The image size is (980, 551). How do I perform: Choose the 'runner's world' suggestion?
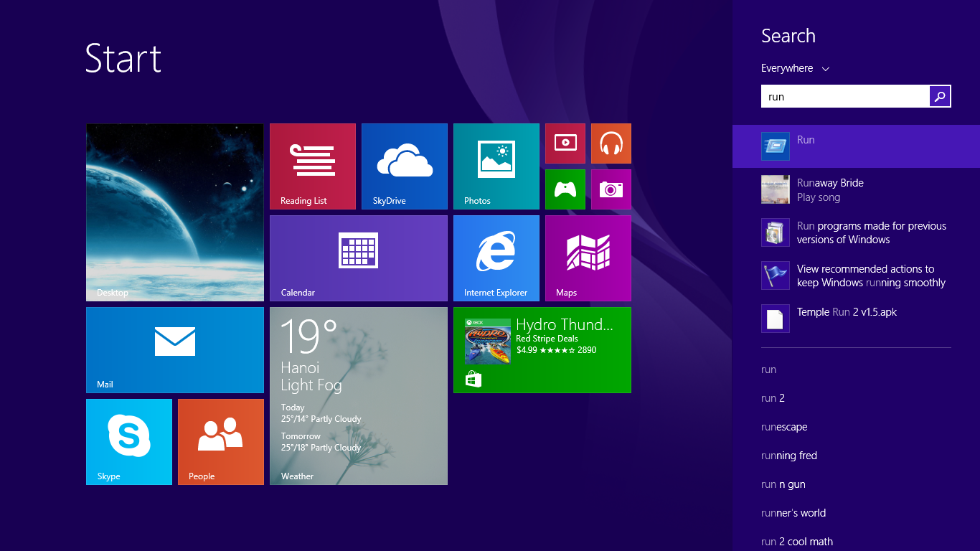793,513
